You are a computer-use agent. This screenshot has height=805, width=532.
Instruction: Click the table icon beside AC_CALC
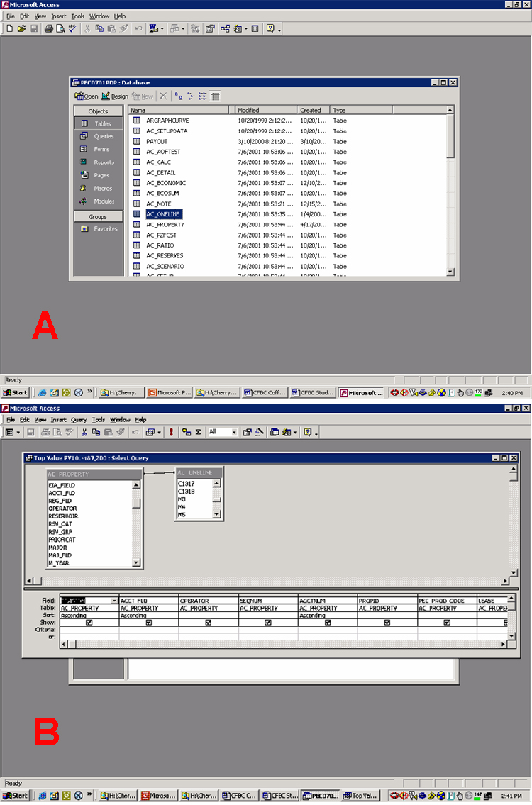[137, 162]
